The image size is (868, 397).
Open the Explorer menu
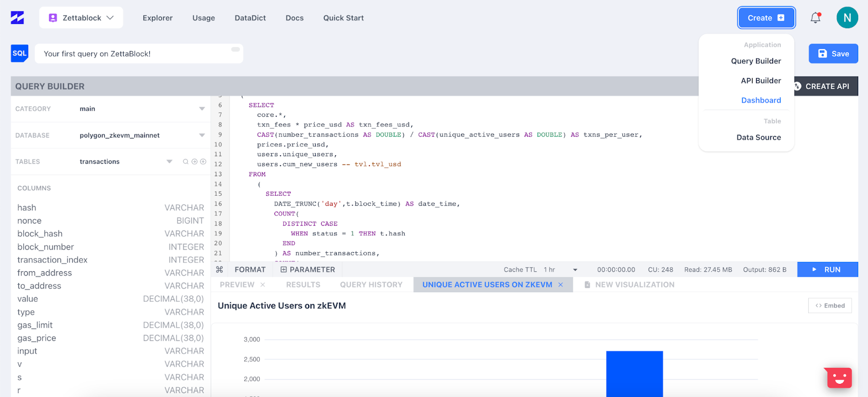[157, 18]
